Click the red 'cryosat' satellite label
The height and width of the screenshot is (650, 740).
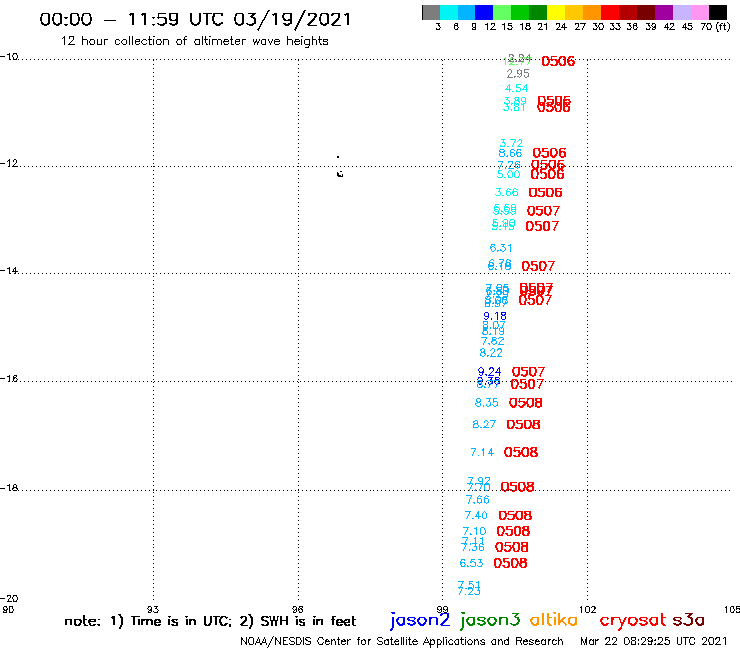[x=633, y=619]
